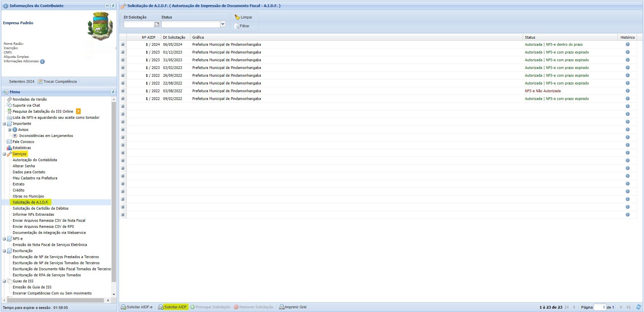Open Autorização do Contabilista

[x=35, y=160]
